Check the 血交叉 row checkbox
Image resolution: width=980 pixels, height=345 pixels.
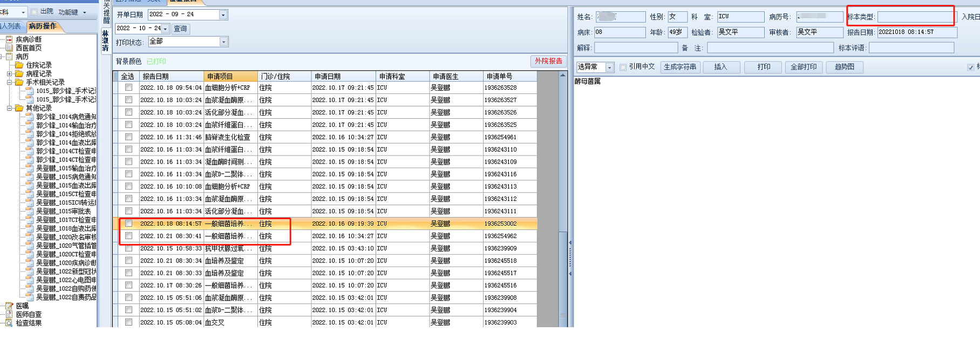[x=128, y=322]
